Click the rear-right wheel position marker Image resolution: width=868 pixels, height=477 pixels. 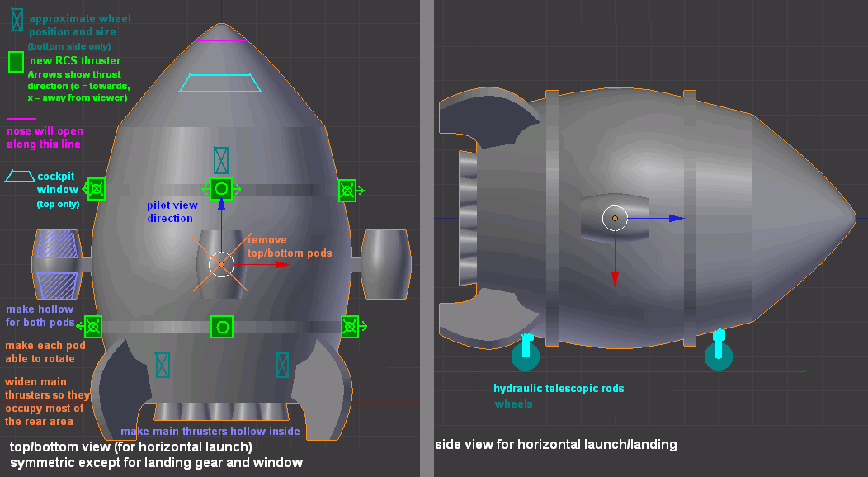[x=282, y=366]
